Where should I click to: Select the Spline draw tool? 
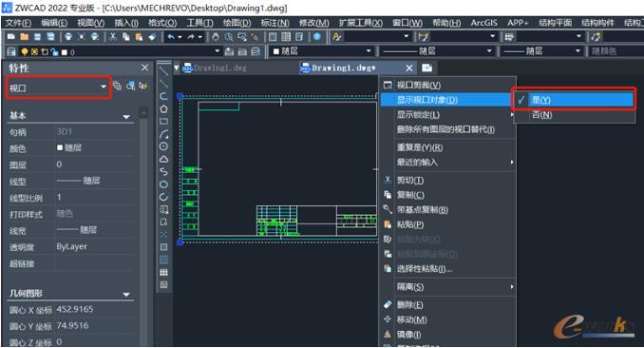164,171
